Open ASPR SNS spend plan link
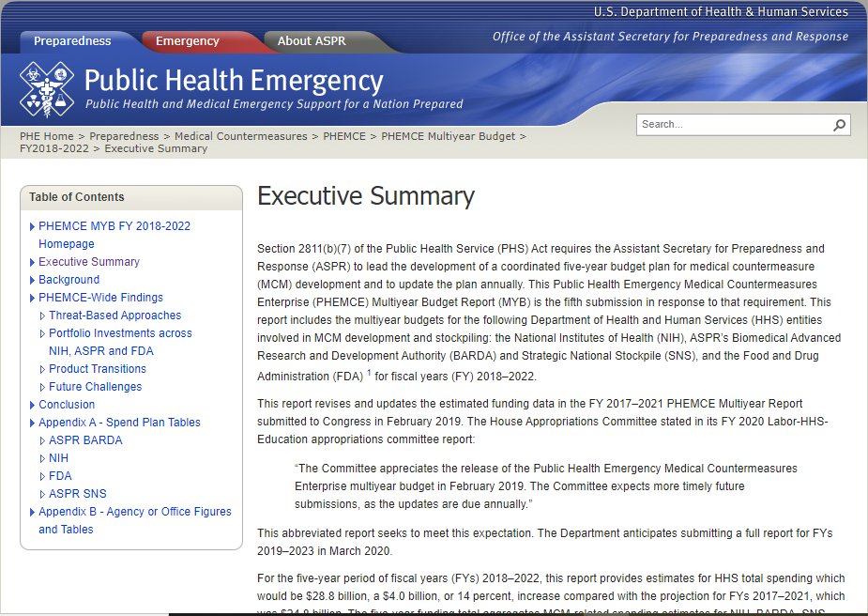 tap(78, 494)
